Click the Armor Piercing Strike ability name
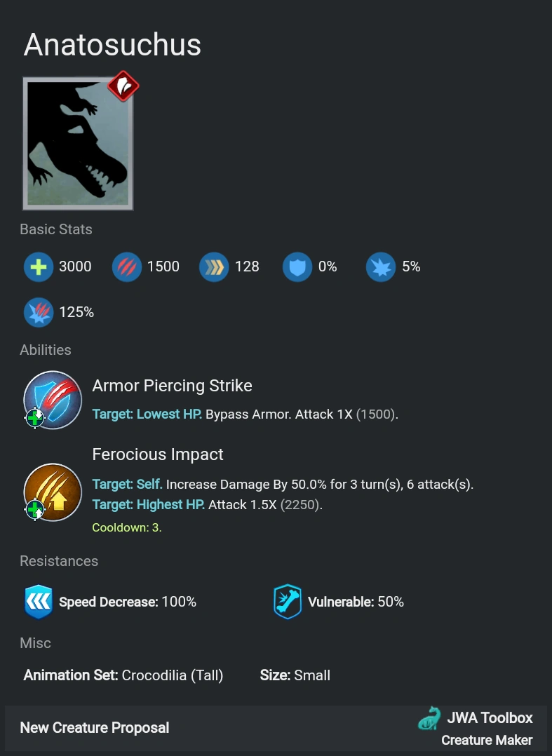The height and width of the screenshot is (756, 552). [172, 386]
